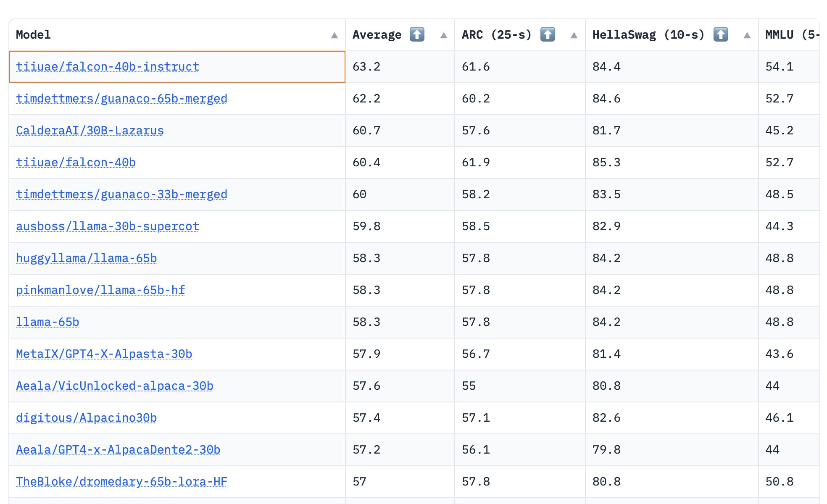This screenshot has width=827, height=504.
Task: Select ARC value 55 for VicUnlocked-alpaca-30b
Action: pyautogui.click(x=520, y=386)
